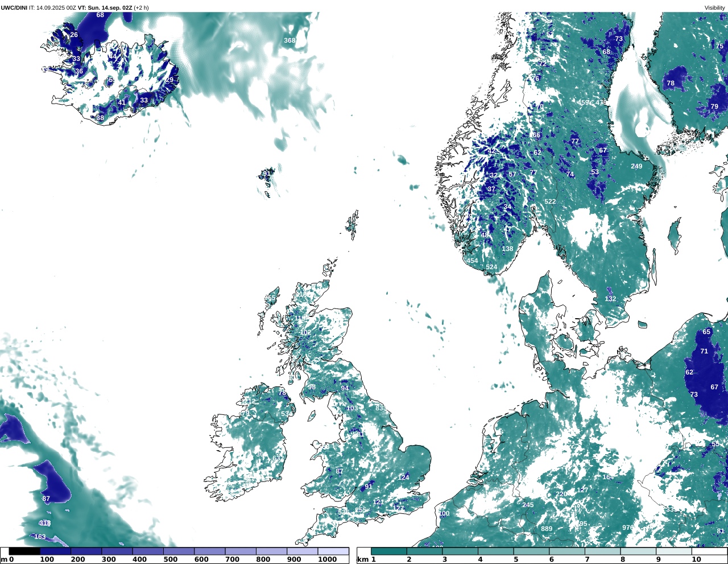Viewport: 728px width, 564px height.
Task: Click the 1–2 km dark teal legend swatch
Action: pyautogui.click(x=389, y=551)
